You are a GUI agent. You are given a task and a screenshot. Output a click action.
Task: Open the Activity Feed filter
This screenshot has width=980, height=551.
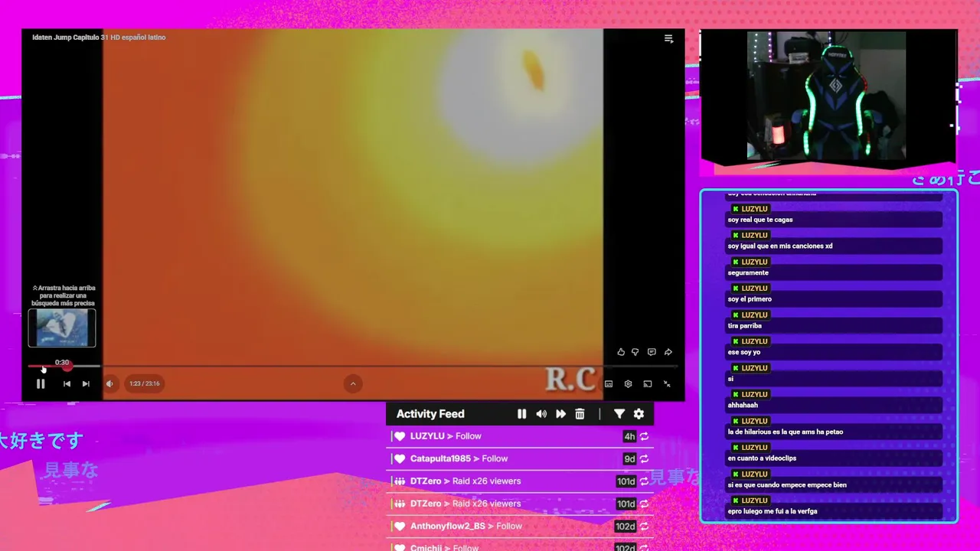tap(619, 414)
